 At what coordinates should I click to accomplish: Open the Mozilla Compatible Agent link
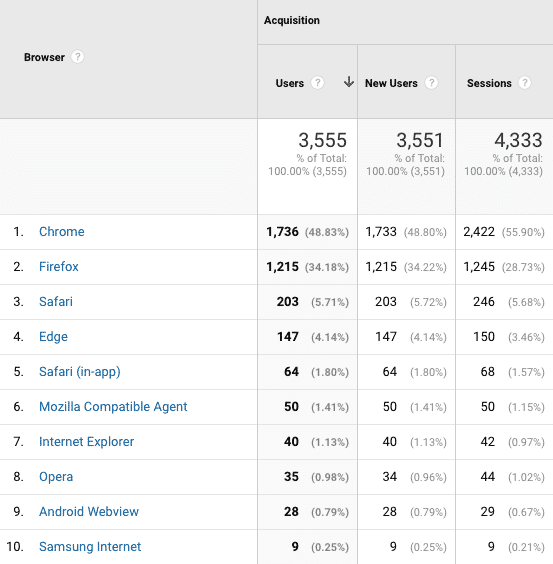pos(113,406)
